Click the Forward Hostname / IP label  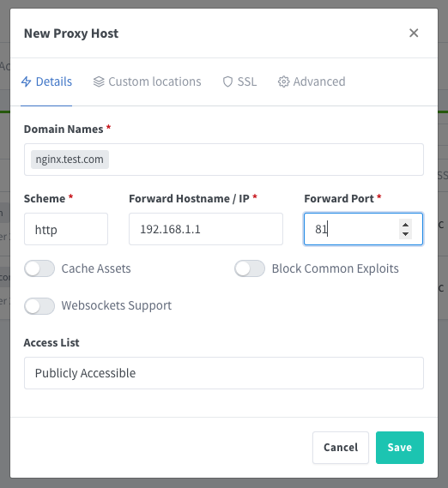[189, 199]
